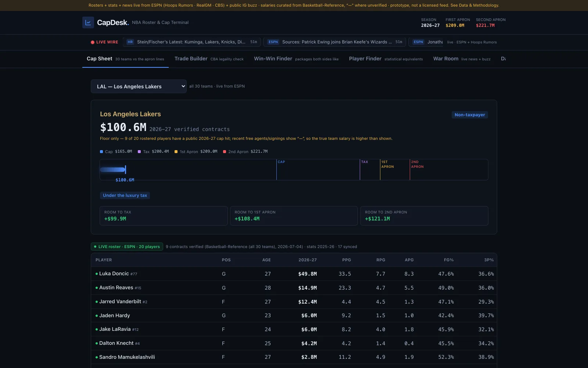Click the yellow 1st Apron legend swatch

pyautogui.click(x=176, y=152)
